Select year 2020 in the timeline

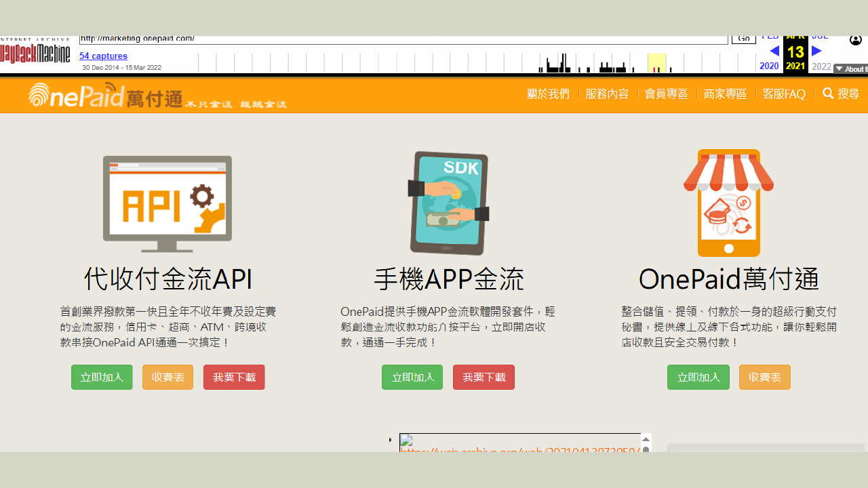point(769,66)
